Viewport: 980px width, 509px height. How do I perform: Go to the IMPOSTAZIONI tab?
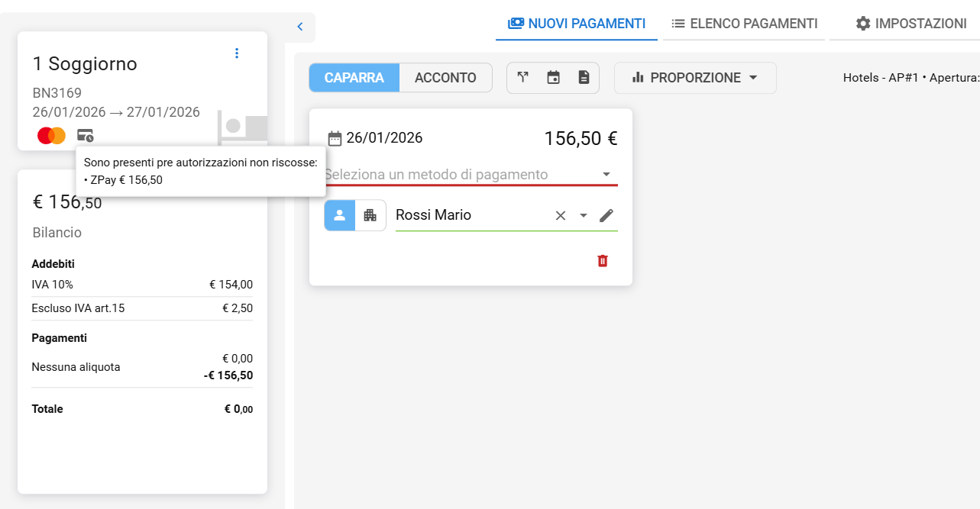tap(911, 24)
